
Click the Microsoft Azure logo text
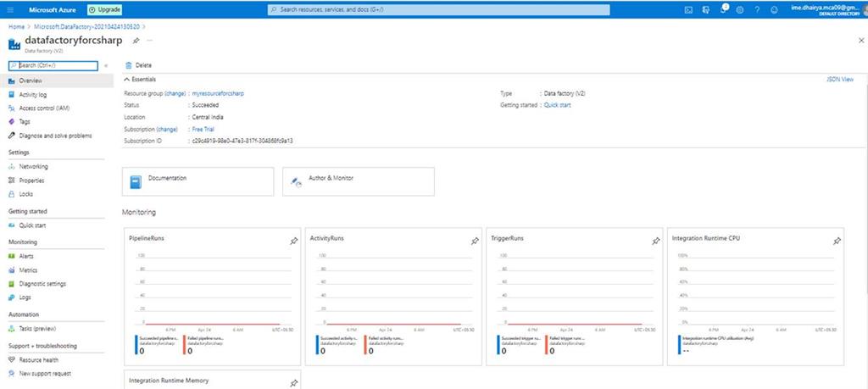[x=53, y=10]
